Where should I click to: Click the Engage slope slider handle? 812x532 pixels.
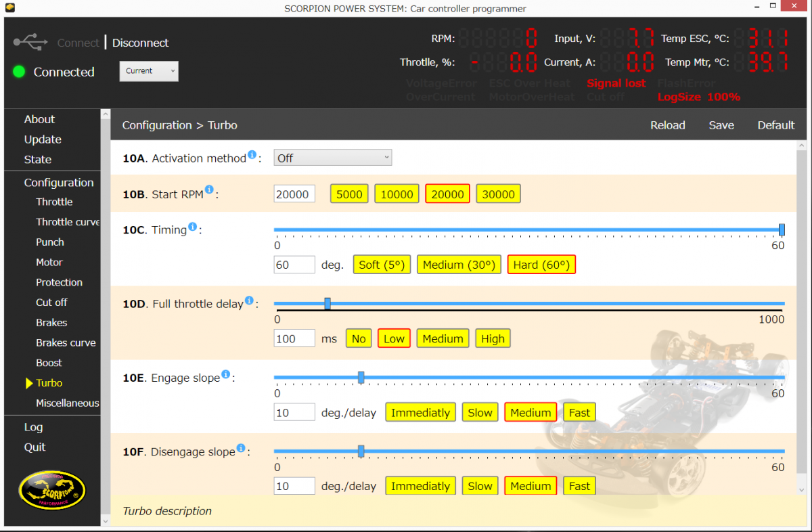pos(361,377)
